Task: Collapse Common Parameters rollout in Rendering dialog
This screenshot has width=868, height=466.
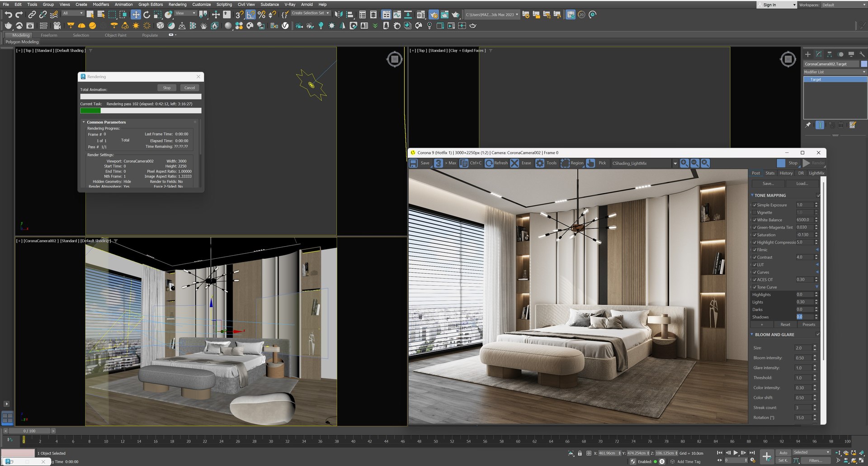Action: (84, 122)
